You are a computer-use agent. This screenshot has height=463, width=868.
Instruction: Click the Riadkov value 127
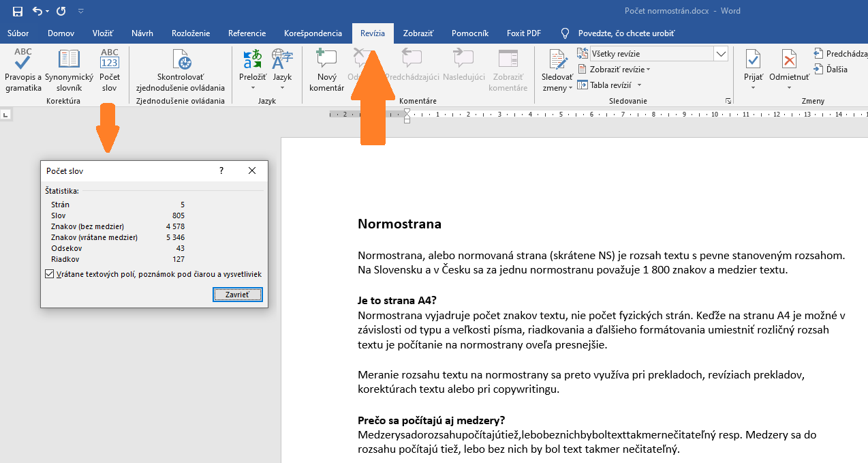click(x=178, y=259)
